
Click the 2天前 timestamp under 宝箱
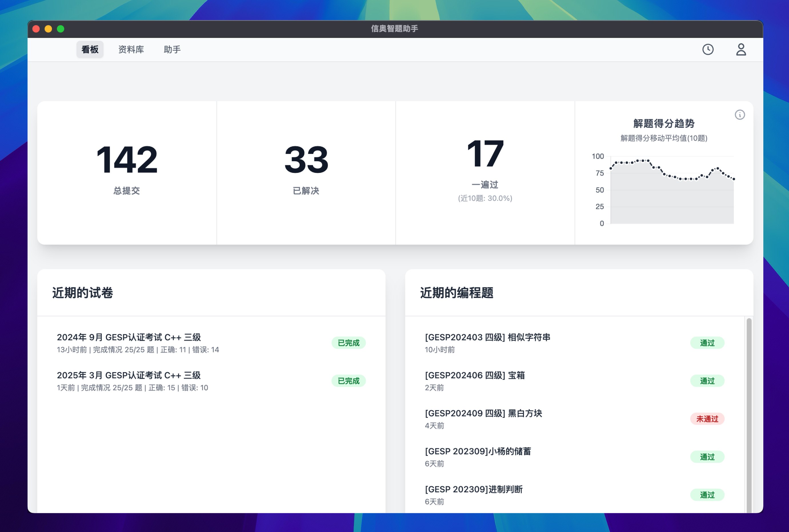(x=434, y=388)
